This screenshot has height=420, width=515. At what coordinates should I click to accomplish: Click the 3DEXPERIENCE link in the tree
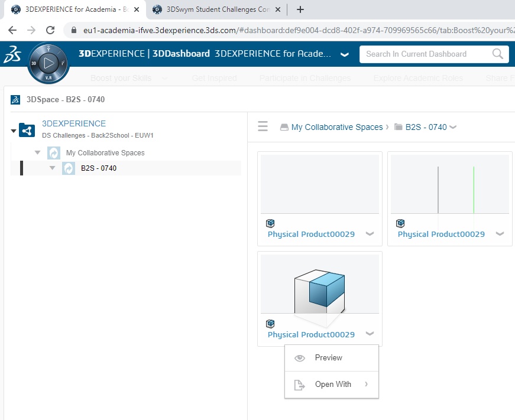click(x=74, y=123)
